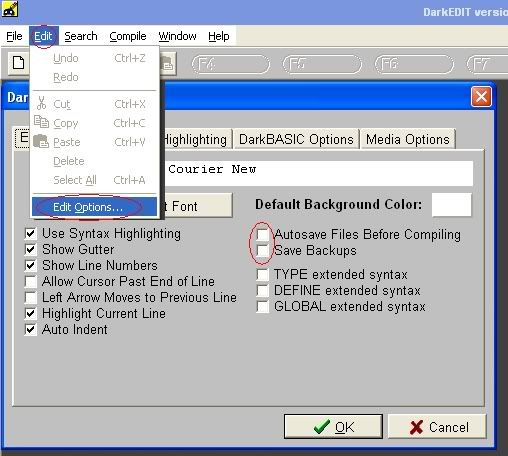The image size is (508, 456).
Task: Enable Save Backups checkbox
Action: click(x=263, y=250)
